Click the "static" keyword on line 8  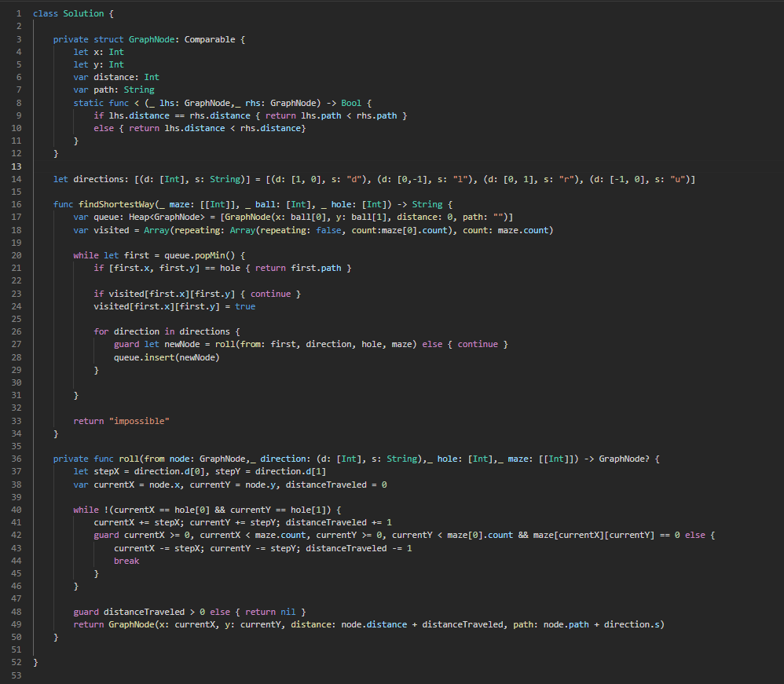click(x=89, y=103)
